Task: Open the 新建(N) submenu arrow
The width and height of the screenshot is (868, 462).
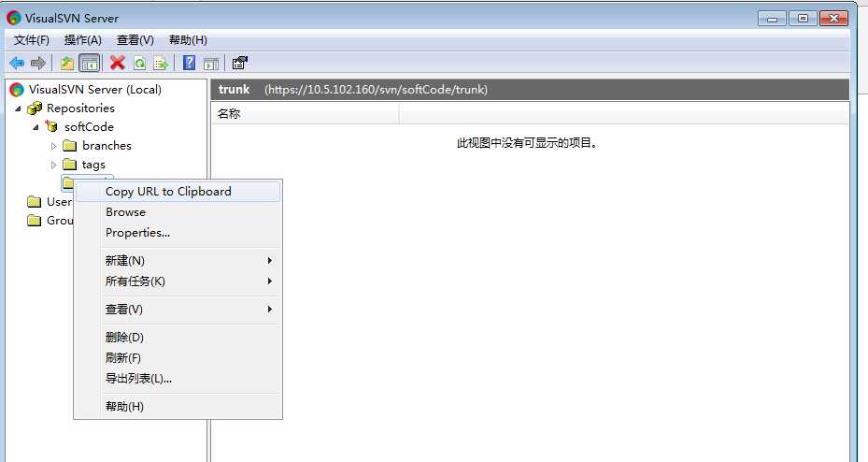Action: [x=270, y=260]
